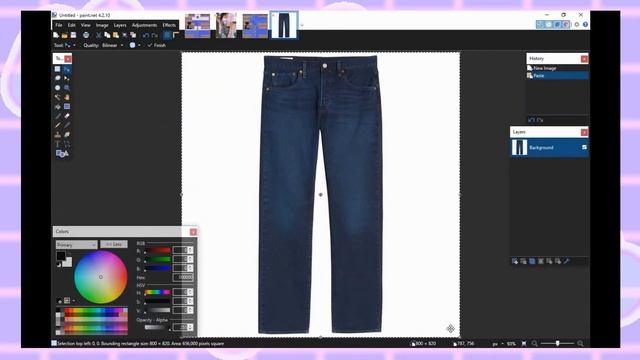
Task: Select the Lasso Select tool
Action: coord(58,78)
